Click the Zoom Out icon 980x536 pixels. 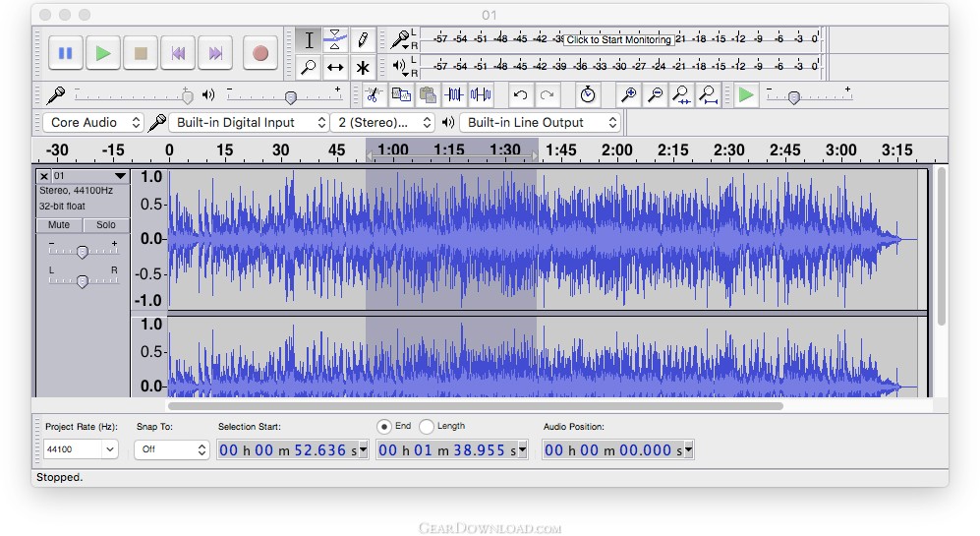pos(655,95)
